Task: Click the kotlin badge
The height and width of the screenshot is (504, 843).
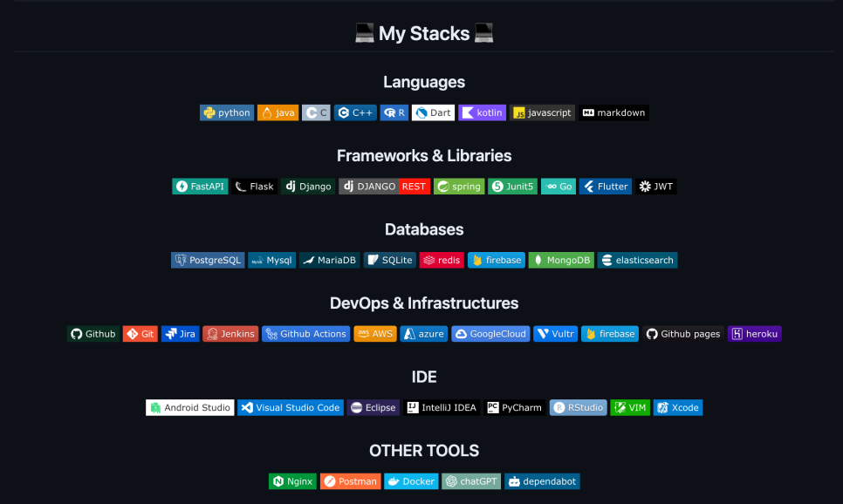Action: point(483,112)
